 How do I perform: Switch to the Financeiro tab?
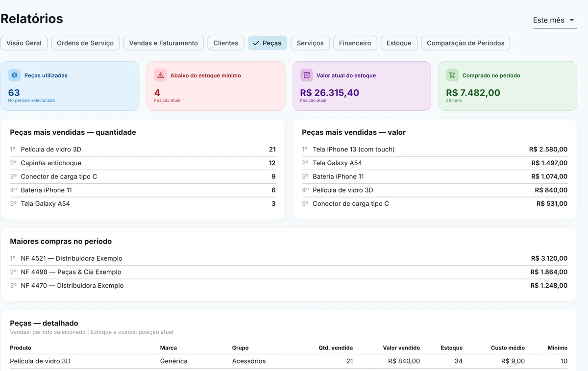355,43
